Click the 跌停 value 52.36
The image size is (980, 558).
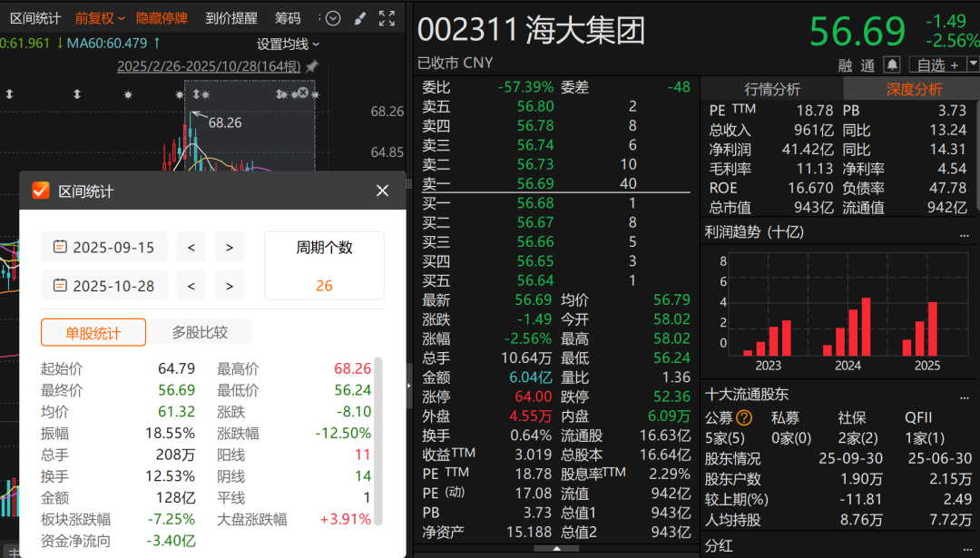point(671,396)
